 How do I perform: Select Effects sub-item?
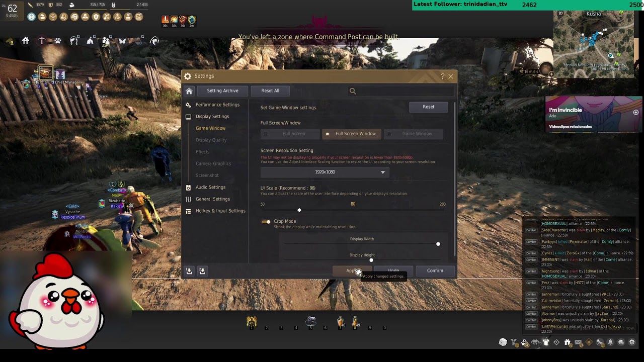tap(202, 152)
